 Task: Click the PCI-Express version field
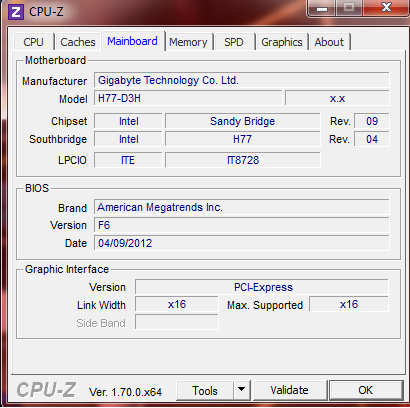[262, 287]
